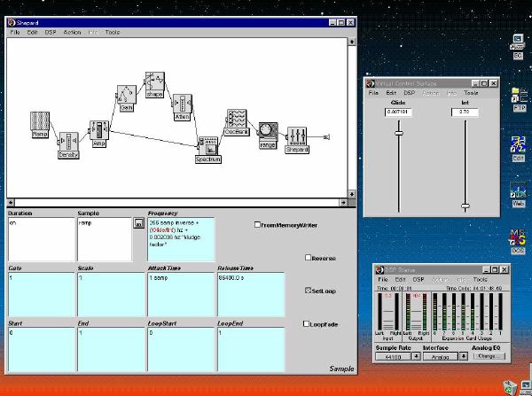Click into the LoopEnd parameter field
Screen dimensions: 532x396
[251, 350]
